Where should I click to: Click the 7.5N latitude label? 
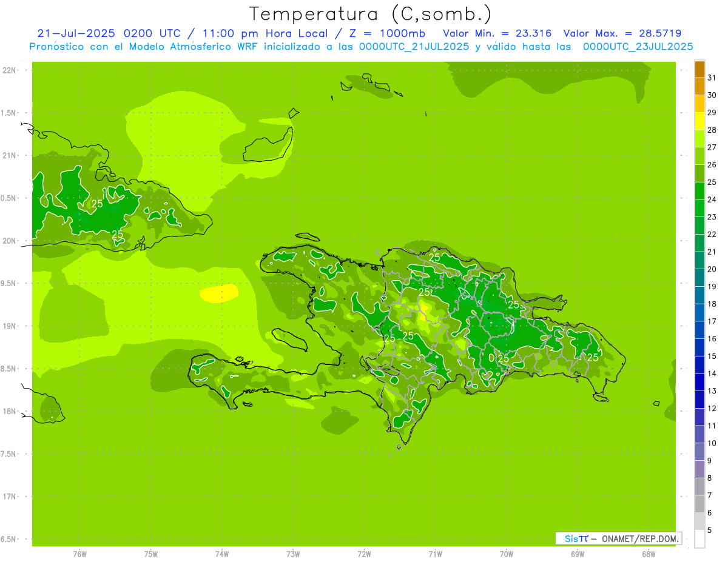pos(10,454)
